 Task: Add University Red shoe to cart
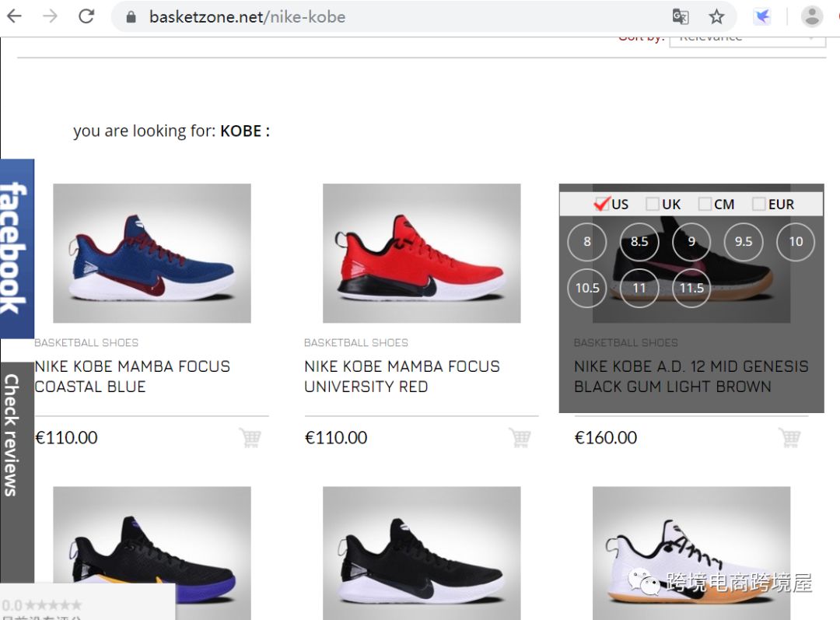click(520, 438)
